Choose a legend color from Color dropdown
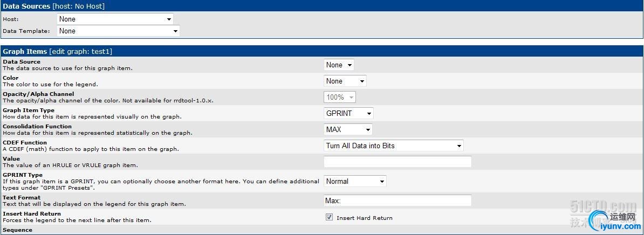 pos(345,81)
